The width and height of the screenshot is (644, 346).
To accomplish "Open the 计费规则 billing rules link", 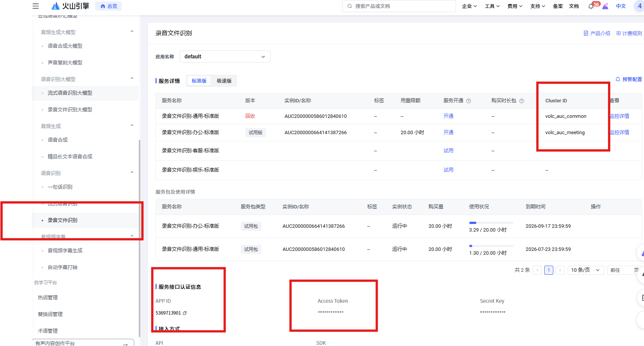I will pyautogui.click(x=629, y=33).
